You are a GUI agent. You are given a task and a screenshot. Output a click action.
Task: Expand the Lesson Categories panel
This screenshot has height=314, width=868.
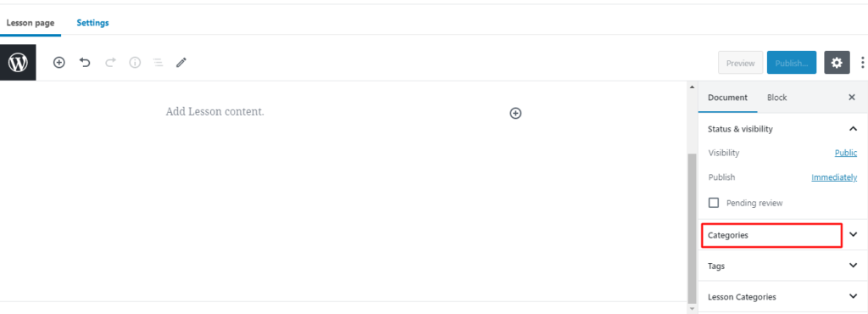pyautogui.click(x=782, y=297)
